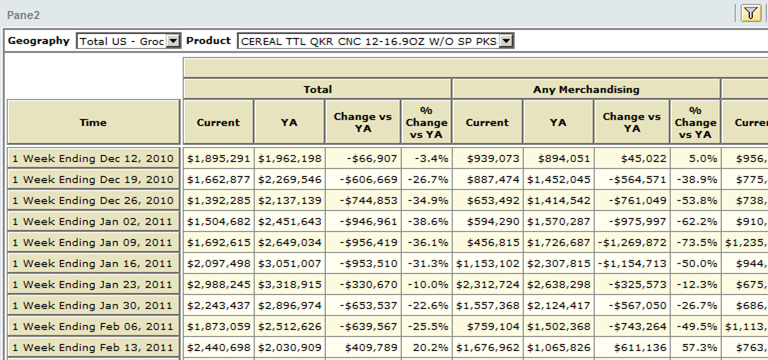Select the Time column header
Screen dimensions: 768x360
[x=93, y=122]
